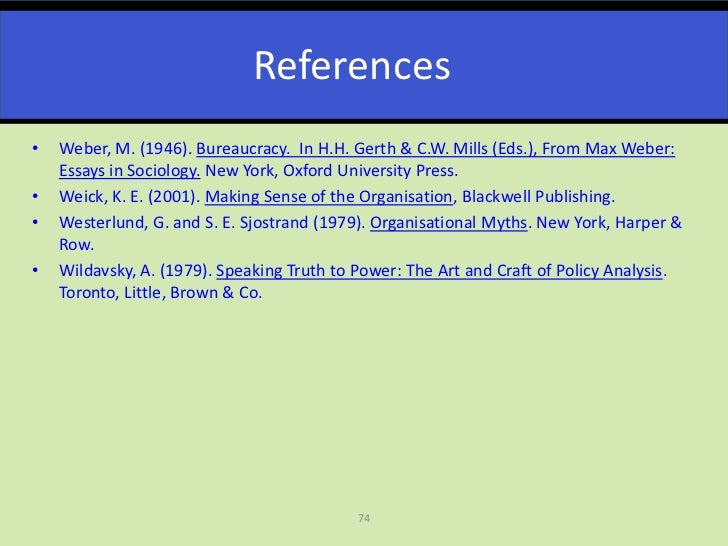728x546 pixels.
Task: Select New York, Oxford University Press text
Action: pos(332,171)
